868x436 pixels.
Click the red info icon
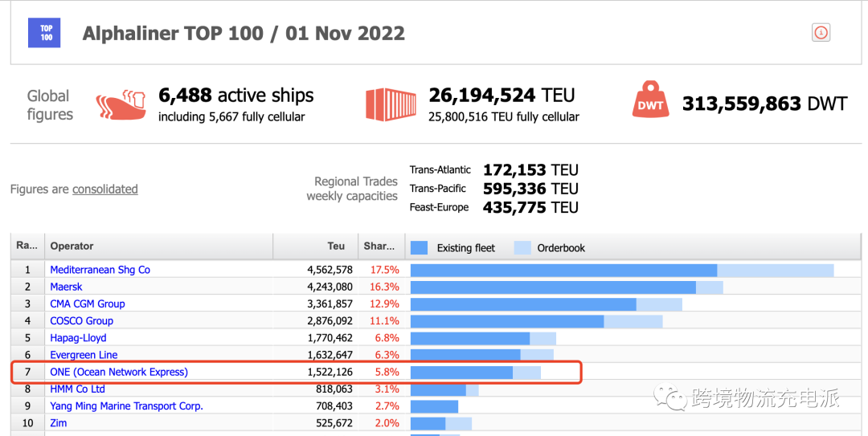click(821, 33)
